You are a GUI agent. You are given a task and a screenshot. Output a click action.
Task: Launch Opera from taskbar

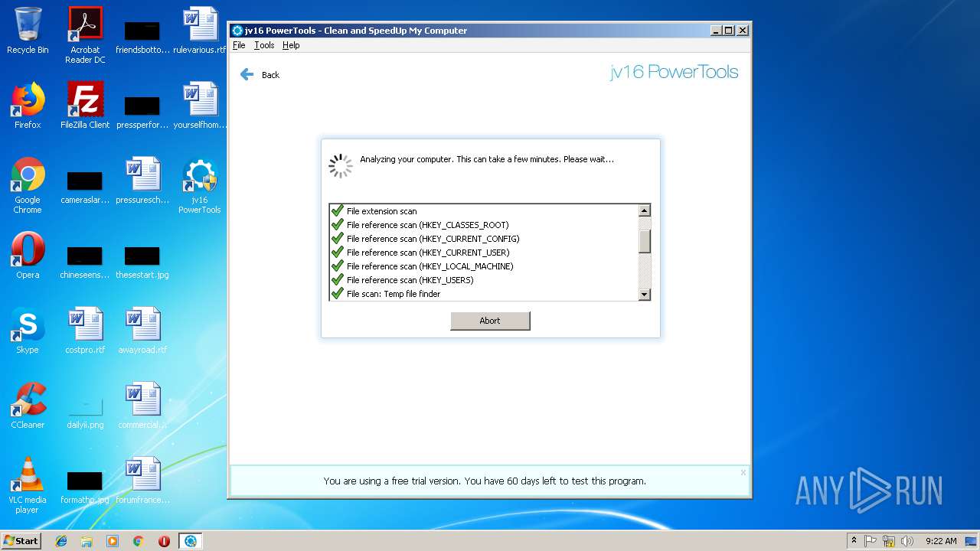pos(164,541)
